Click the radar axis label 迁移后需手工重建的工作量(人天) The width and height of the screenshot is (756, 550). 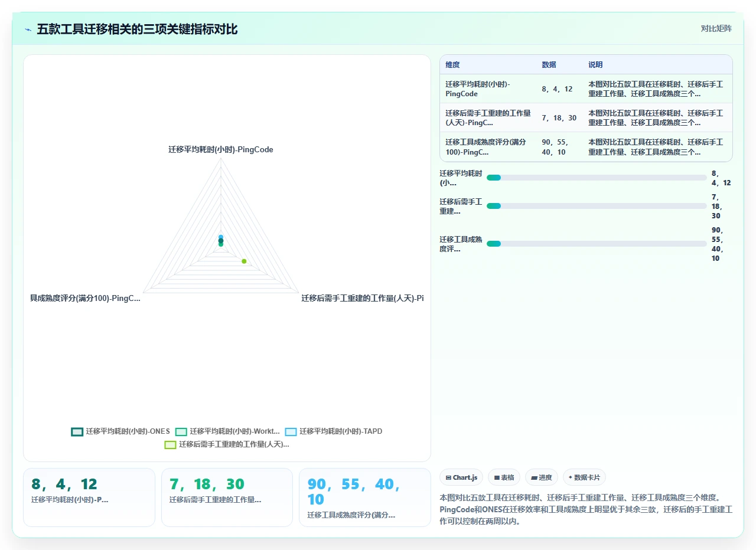coord(363,299)
